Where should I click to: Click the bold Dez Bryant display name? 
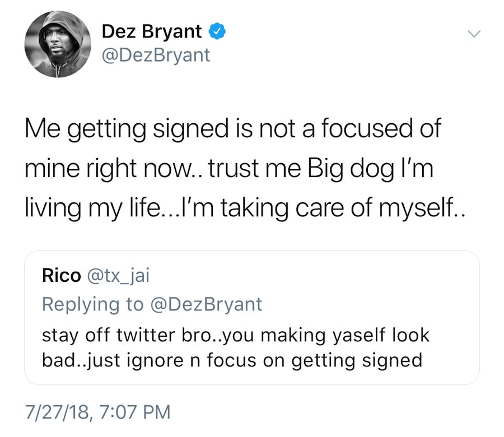pyautogui.click(x=151, y=32)
